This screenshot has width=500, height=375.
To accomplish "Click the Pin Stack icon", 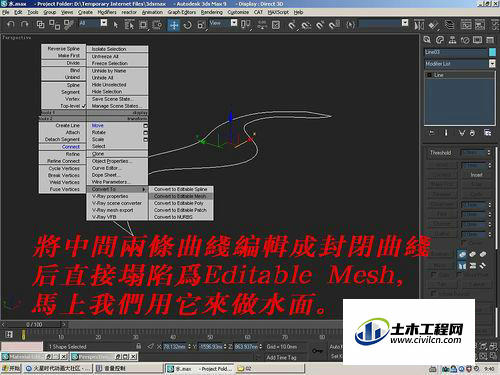I will [x=432, y=133].
